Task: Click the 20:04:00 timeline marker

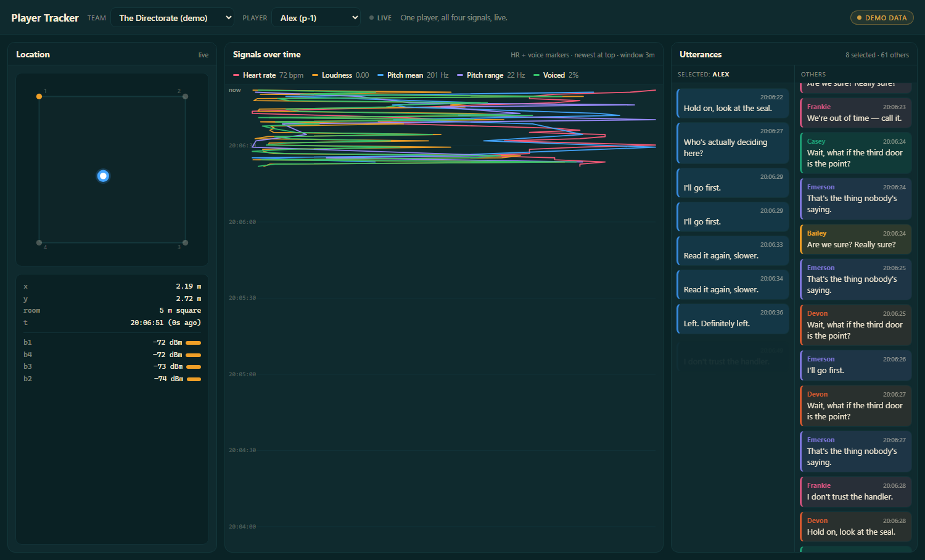Action: coord(242,527)
